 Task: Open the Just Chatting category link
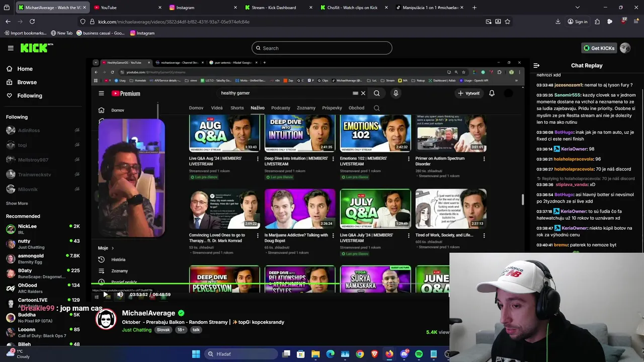click(x=136, y=330)
